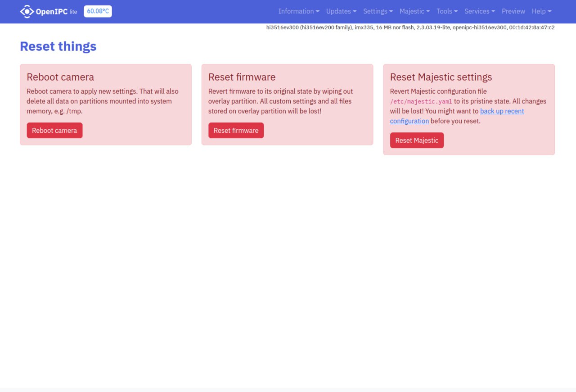The image size is (576, 392).
Task: Click the Reset firmware card title
Action: point(242,77)
